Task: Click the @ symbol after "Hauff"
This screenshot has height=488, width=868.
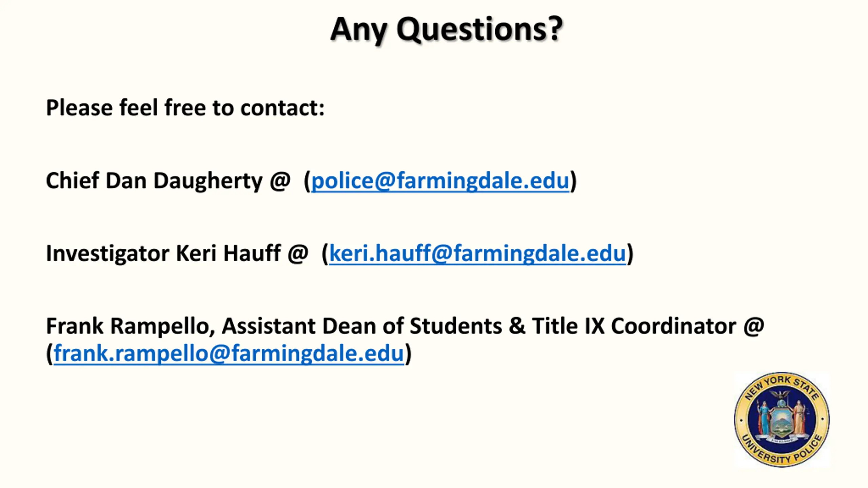Action: (298, 254)
